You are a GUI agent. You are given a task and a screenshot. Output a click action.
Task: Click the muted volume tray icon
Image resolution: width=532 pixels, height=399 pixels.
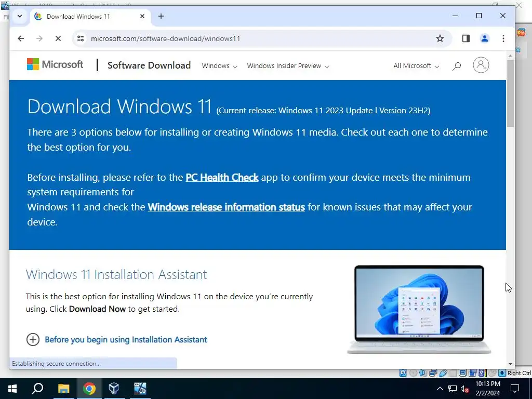[x=465, y=389]
